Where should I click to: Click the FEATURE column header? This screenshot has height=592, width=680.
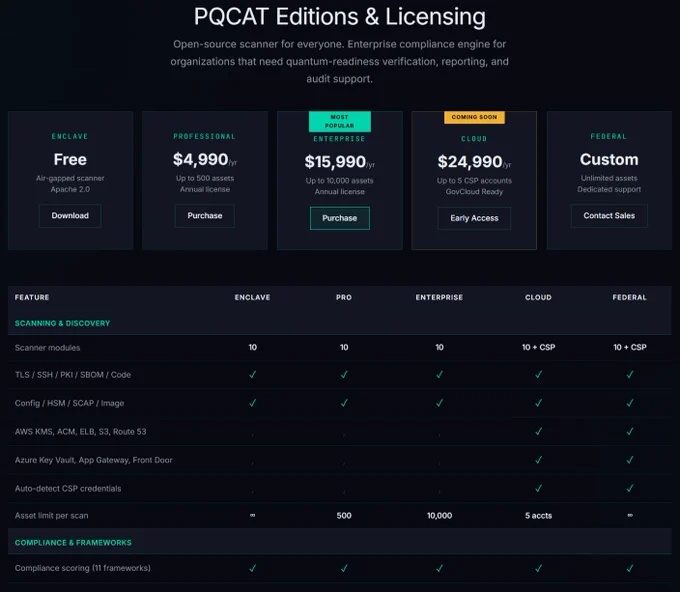(x=32, y=298)
